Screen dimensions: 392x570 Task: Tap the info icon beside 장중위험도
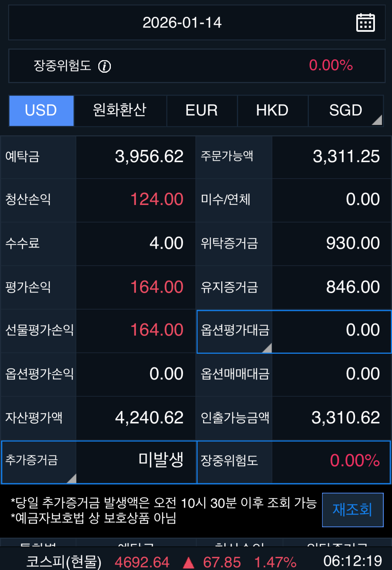coord(104,66)
